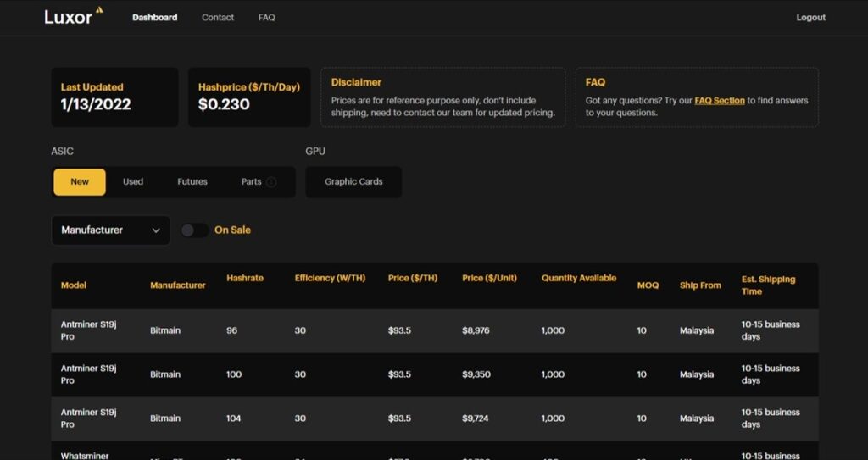Click the Whatsminer model row
The width and height of the screenshot is (868, 460).
435,452
